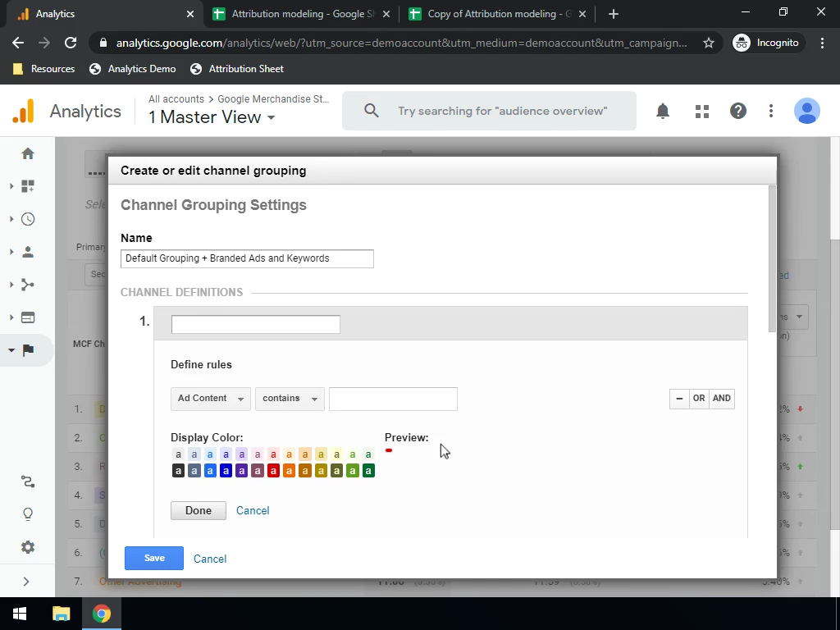Open the Help question mark icon
840x630 pixels.
point(737,111)
